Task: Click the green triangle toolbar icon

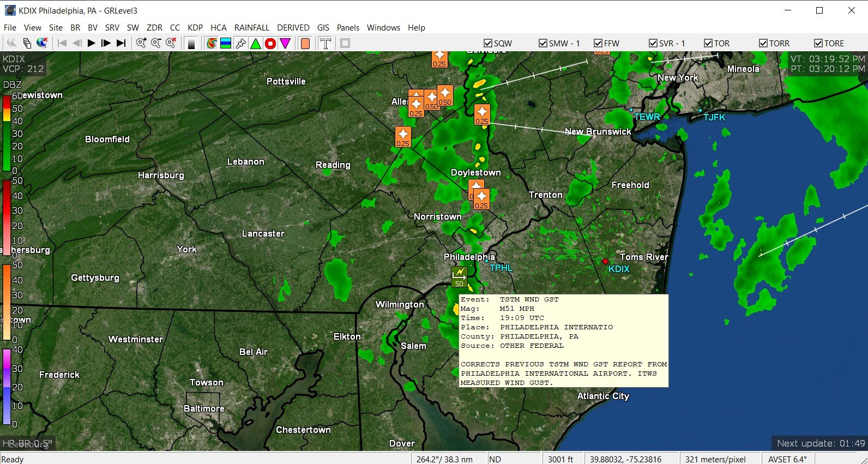Action: pyautogui.click(x=255, y=43)
